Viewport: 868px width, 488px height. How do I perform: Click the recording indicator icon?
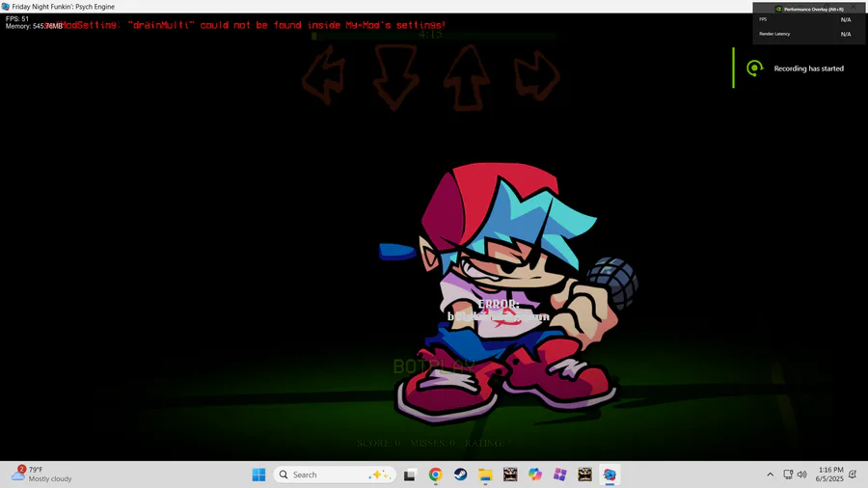pyautogui.click(x=754, y=68)
